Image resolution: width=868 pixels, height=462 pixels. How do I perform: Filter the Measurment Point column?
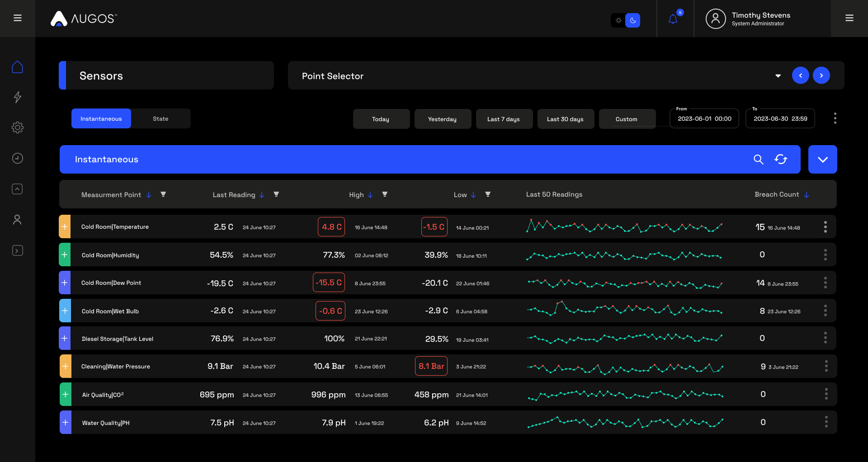point(163,194)
